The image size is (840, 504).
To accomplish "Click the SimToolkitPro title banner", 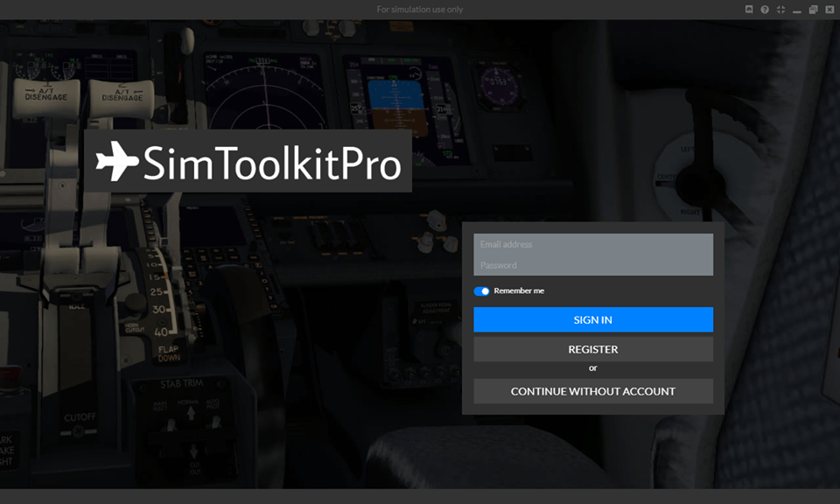I will coord(248,160).
